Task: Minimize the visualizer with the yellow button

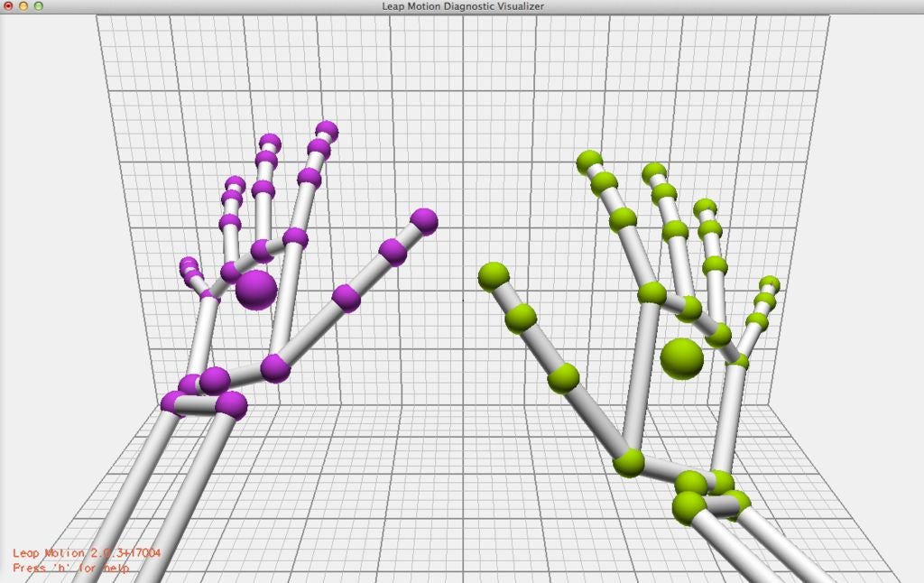Action: [x=23, y=6]
